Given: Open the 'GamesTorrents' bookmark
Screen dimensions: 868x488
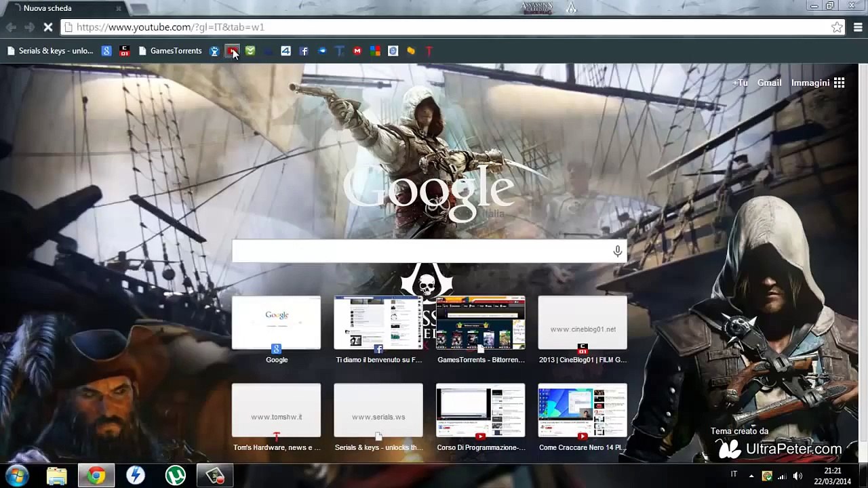Looking at the screenshot, I should (170, 51).
